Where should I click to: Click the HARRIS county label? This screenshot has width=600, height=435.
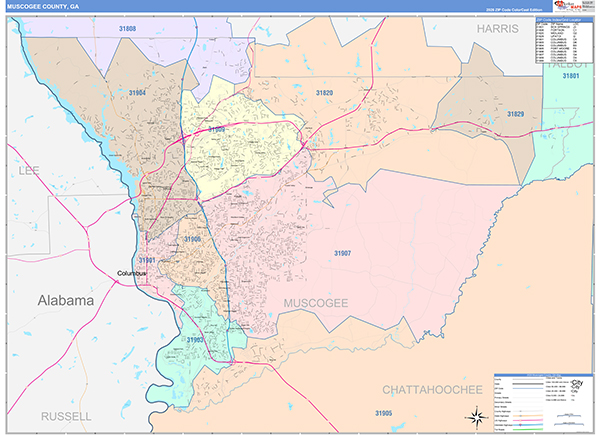[497, 29]
